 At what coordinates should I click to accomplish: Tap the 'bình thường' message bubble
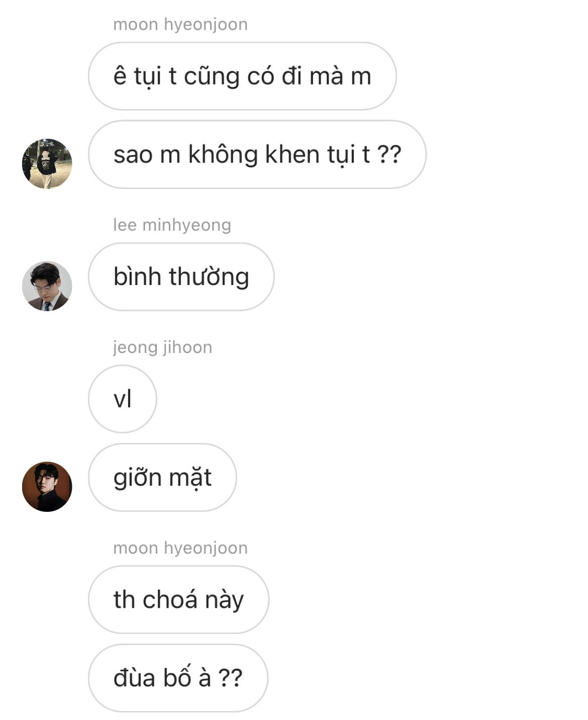point(181,277)
